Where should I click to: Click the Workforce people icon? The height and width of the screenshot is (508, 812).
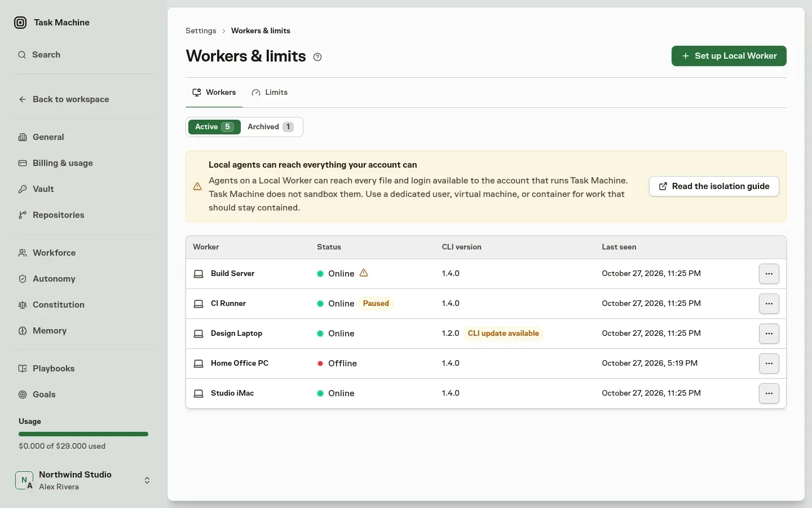click(x=23, y=253)
